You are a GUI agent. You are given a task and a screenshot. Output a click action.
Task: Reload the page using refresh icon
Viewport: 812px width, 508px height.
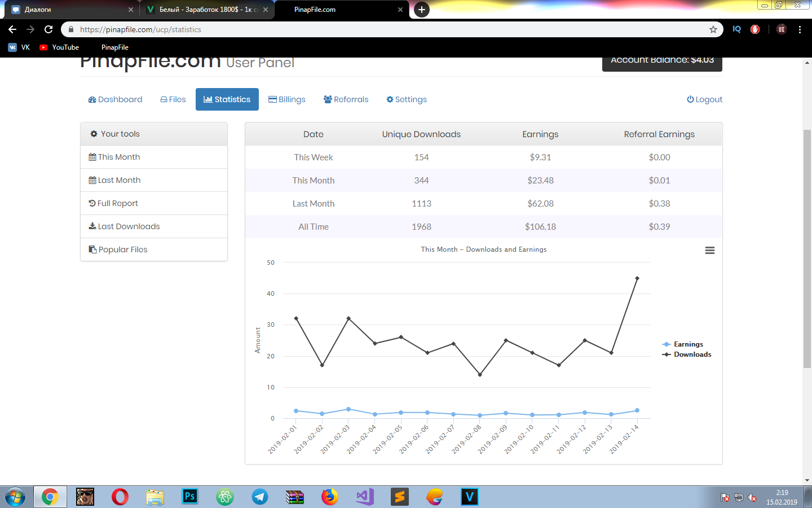pos(48,29)
